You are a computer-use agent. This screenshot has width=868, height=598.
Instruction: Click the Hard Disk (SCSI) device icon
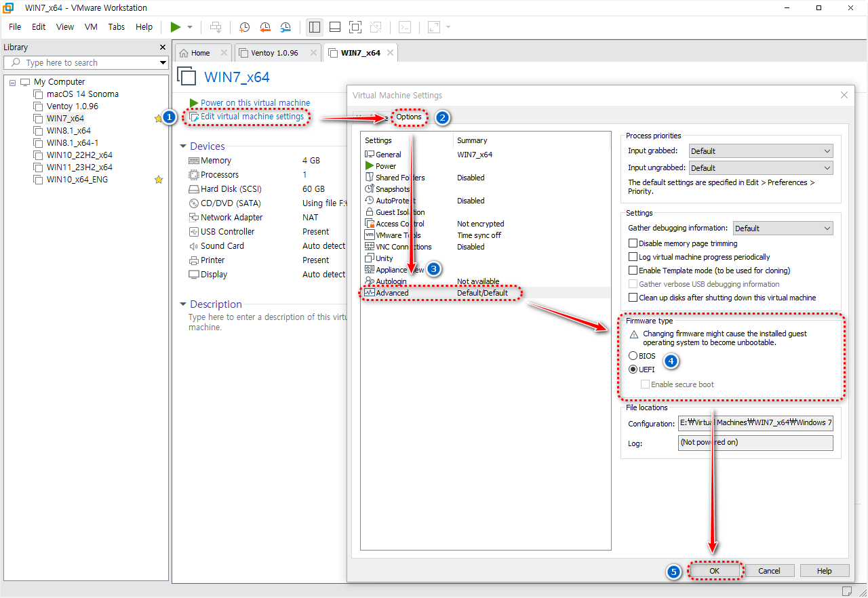(194, 189)
